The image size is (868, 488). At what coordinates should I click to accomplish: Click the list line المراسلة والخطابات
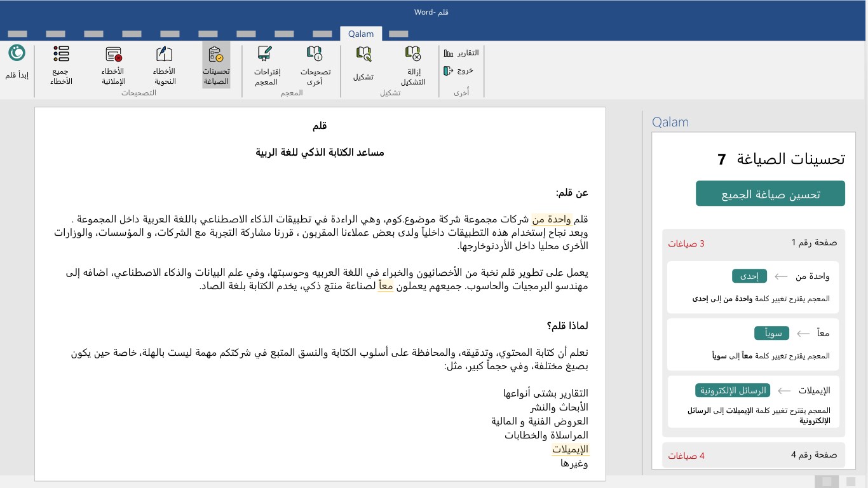click(546, 435)
